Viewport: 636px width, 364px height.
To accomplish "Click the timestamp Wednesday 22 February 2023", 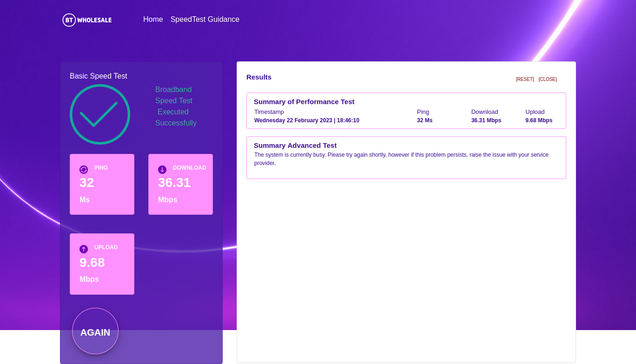I will tap(307, 120).
